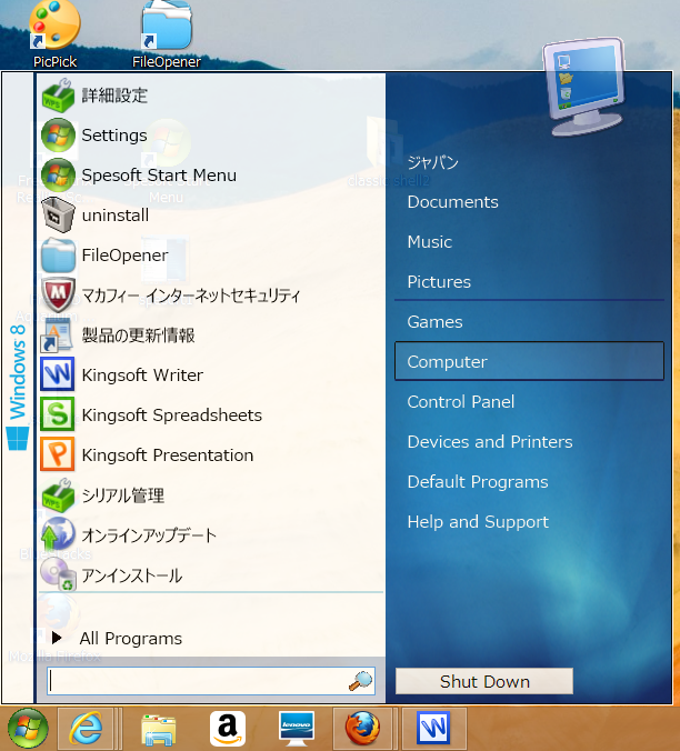Click the Lenovo monitor taskbar icon

tap(296, 728)
